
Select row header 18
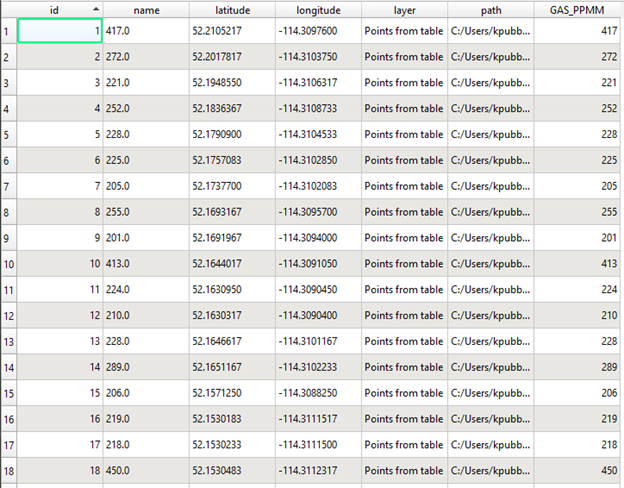(8, 471)
